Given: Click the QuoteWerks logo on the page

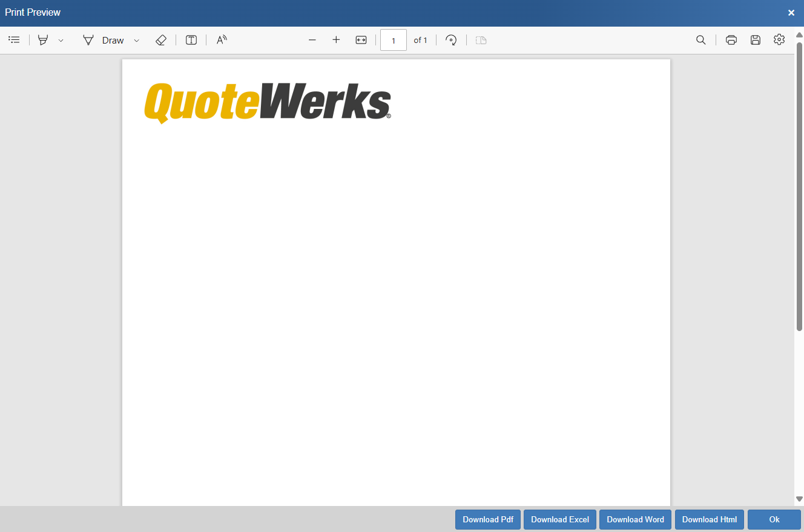Looking at the screenshot, I should (268, 103).
